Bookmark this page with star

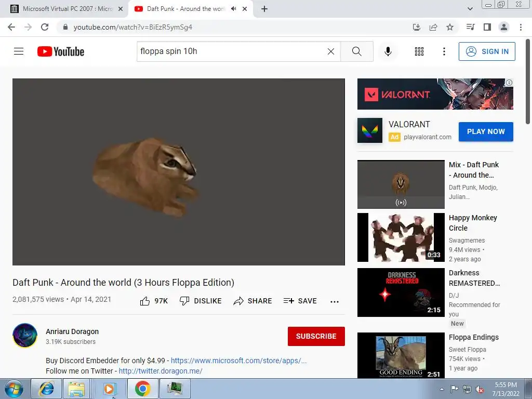(x=450, y=27)
